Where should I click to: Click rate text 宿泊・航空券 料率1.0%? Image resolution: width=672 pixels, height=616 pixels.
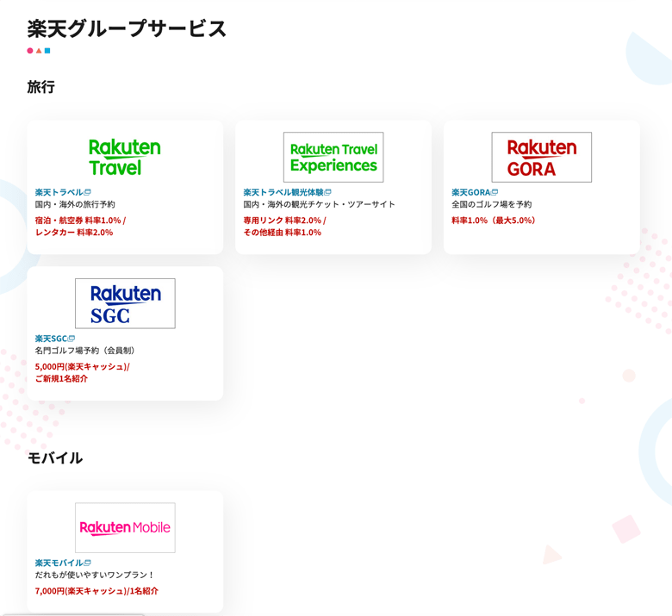click(78, 221)
